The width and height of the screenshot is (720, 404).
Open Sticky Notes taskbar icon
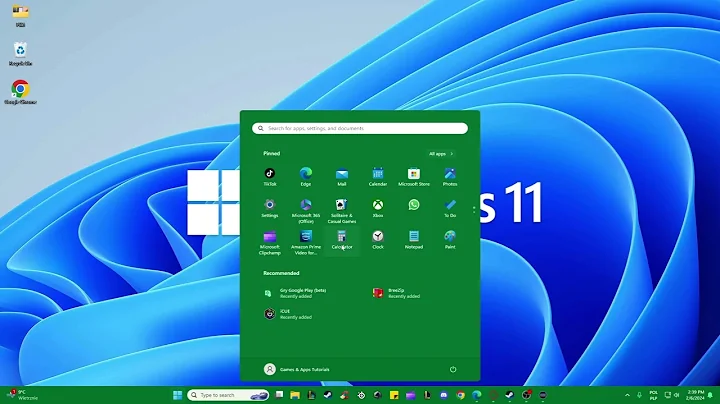(x=394, y=395)
